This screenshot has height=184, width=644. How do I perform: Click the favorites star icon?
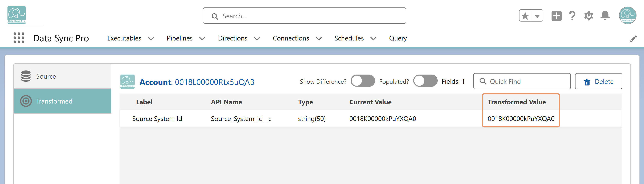525,16
